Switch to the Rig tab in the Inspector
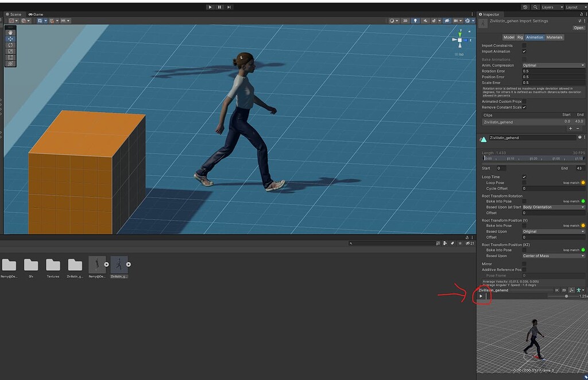Viewport: 588px width, 380px height. [x=520, y=37]
